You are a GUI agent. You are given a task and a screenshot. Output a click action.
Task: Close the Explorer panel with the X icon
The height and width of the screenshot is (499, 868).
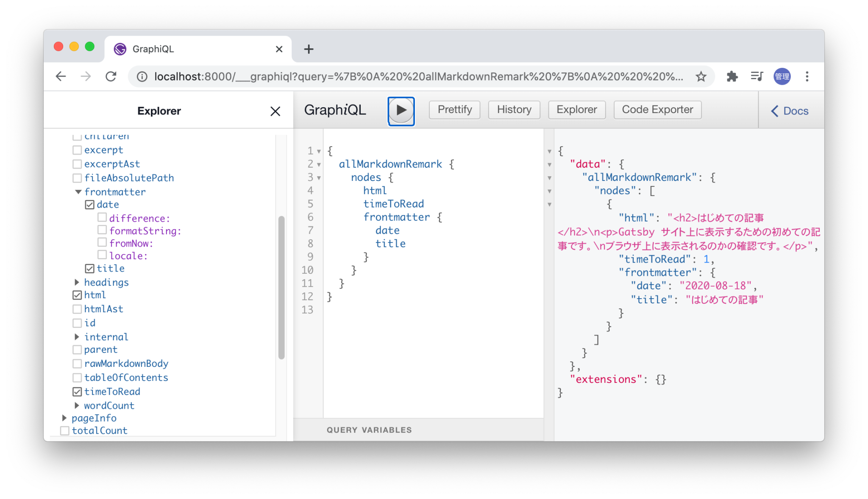pos(275,111)
